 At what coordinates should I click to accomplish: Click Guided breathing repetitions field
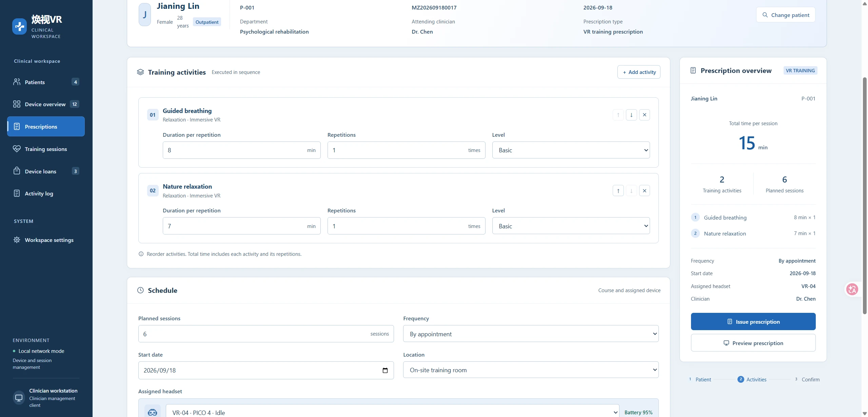tap(406, 150)
